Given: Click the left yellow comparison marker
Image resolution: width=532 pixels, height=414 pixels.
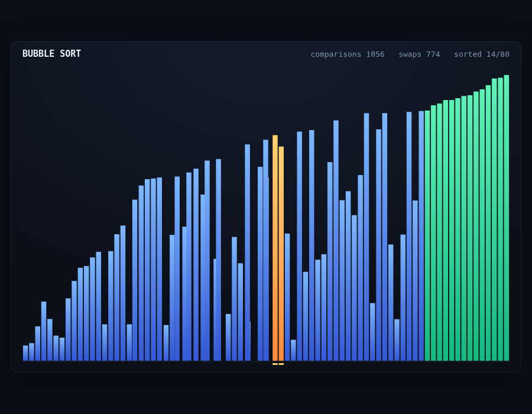Looking at the screenshot, I should [275, 364].
